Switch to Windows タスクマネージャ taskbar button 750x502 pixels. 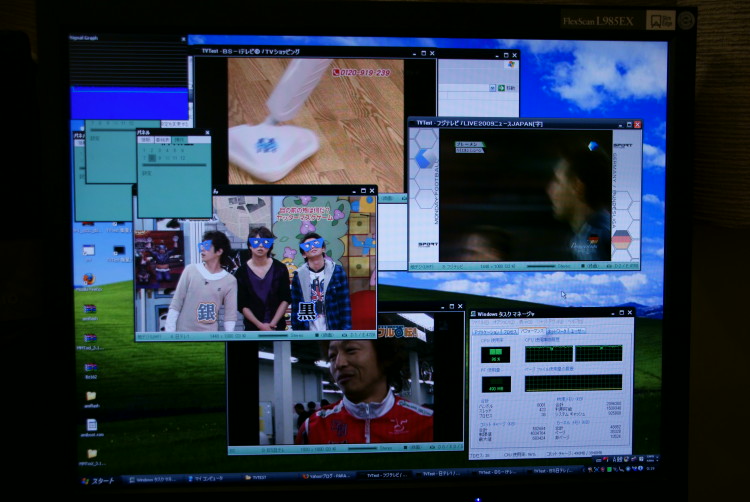(x=152, y=479)
